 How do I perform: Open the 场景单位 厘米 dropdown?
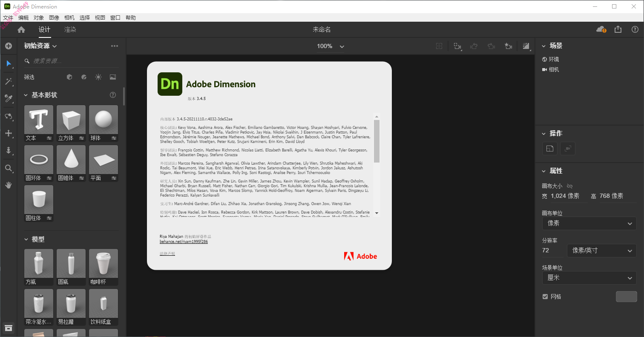tap(589, 278)
